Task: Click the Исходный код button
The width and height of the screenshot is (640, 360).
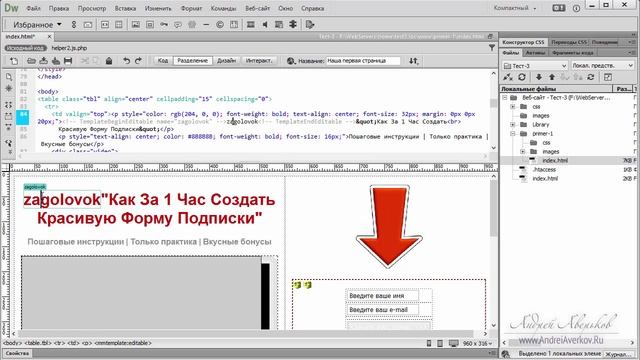Action: click(x=26, y=48)
